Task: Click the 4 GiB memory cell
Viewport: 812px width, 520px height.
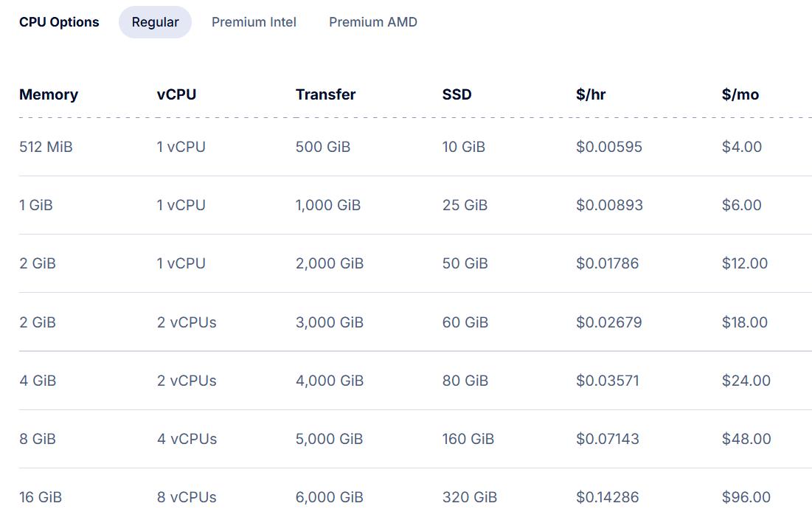Action: (38, 381)
